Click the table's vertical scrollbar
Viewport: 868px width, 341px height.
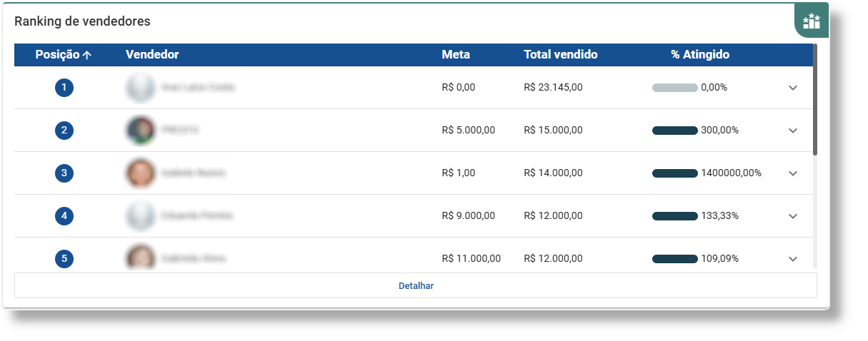pos(815,100)
